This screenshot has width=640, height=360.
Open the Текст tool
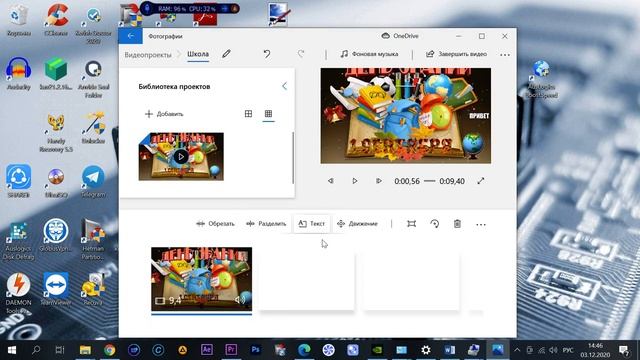point(312,224)
